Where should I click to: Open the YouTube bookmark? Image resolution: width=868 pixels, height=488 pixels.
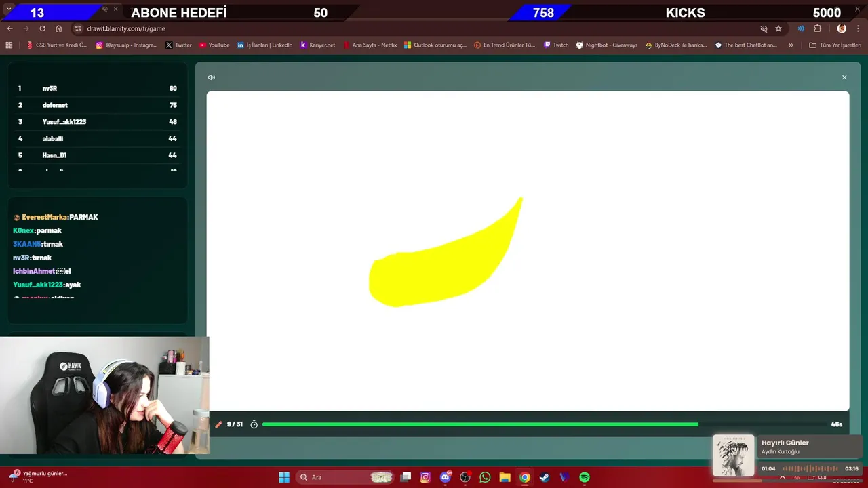(214, 45)
